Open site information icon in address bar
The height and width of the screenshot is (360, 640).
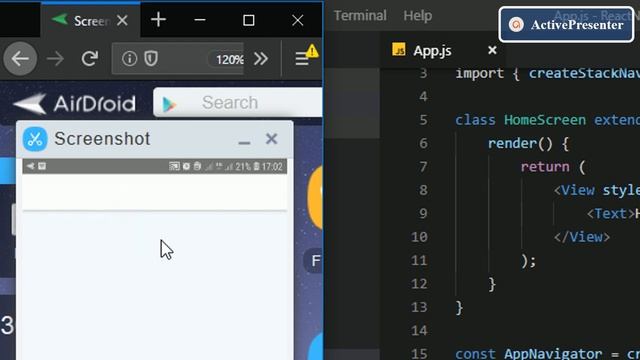click(129, 59)
